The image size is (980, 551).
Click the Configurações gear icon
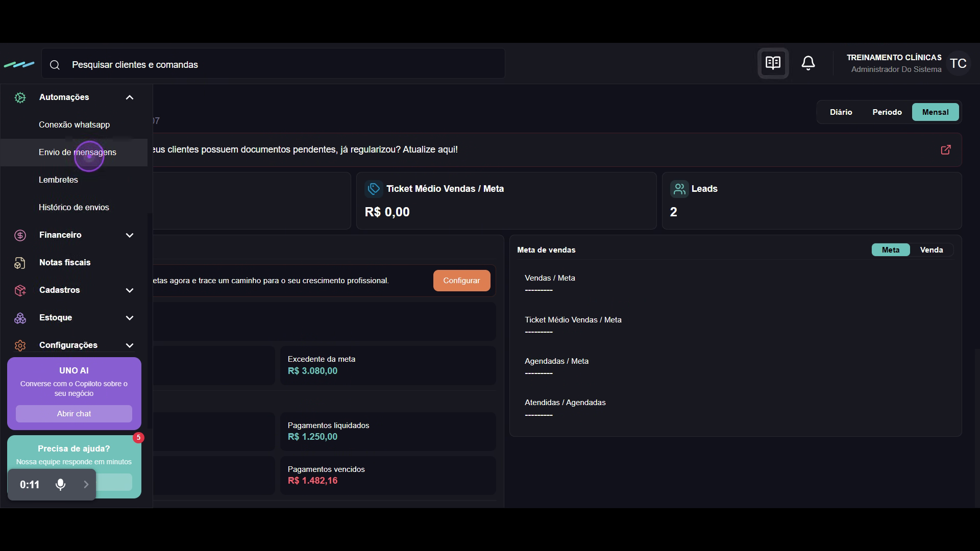pyautogui.click(x=20, y=345)
